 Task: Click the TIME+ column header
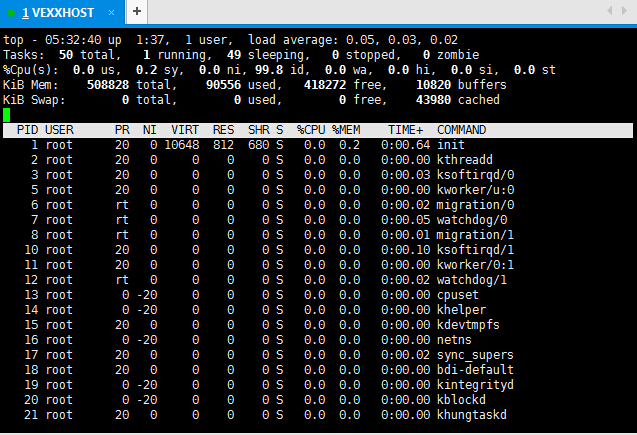tap(405, 130)
